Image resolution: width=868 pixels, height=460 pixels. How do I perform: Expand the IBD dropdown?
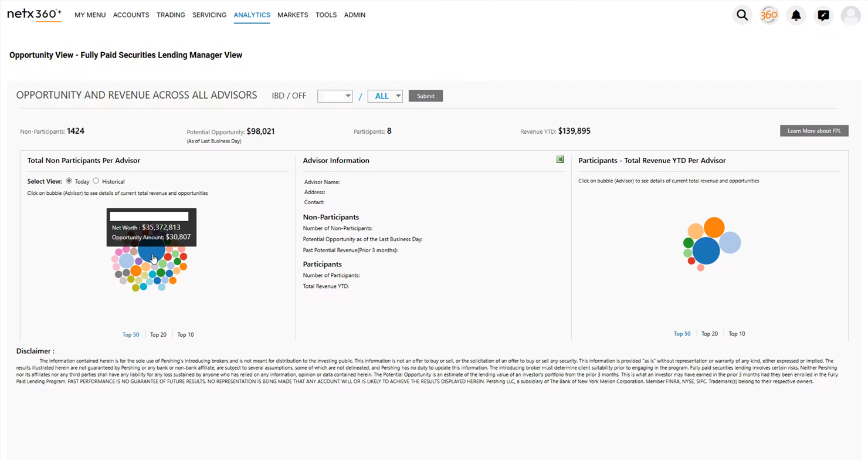coord(335,96)
